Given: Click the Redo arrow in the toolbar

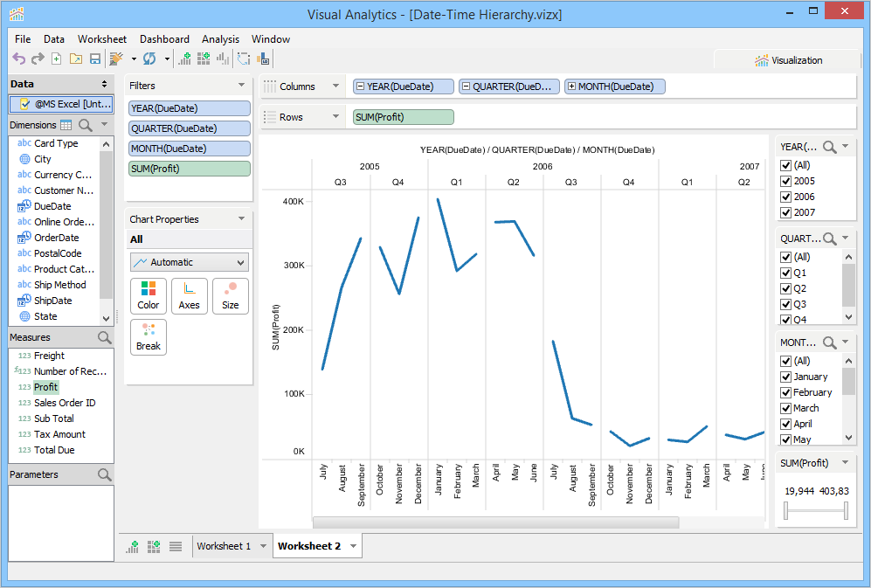Looking at the screenshot, I should [x=38, y=59].
